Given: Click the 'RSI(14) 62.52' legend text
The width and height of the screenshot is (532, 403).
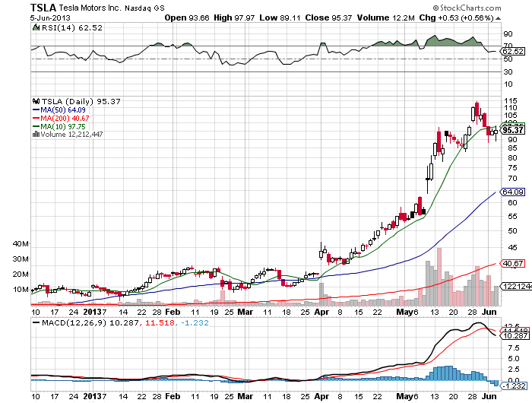Looking at the screenshot, I should [72, 28].
